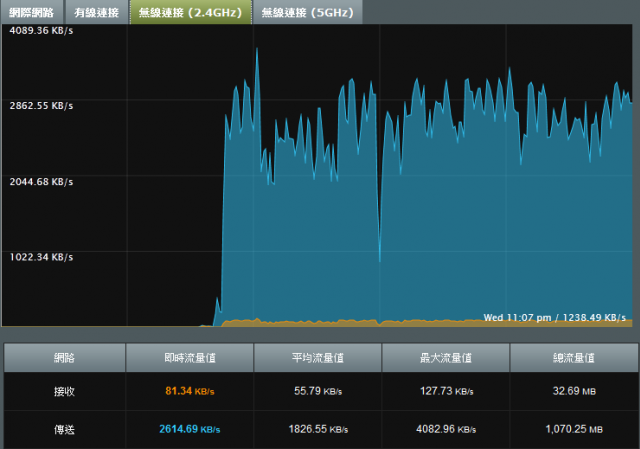
Task: Click the 81.34 KB/s receive value
Action: pyautogui.click(x=190, y=391)
